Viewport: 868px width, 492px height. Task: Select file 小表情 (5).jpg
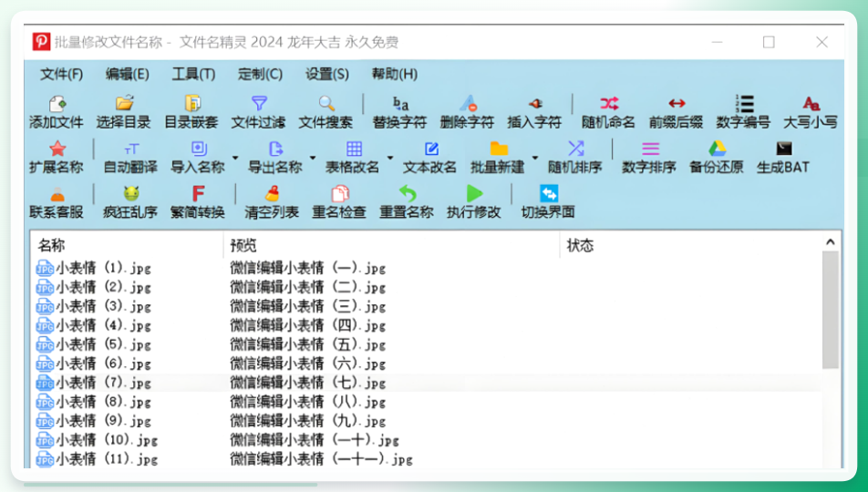tap(94, 344)
